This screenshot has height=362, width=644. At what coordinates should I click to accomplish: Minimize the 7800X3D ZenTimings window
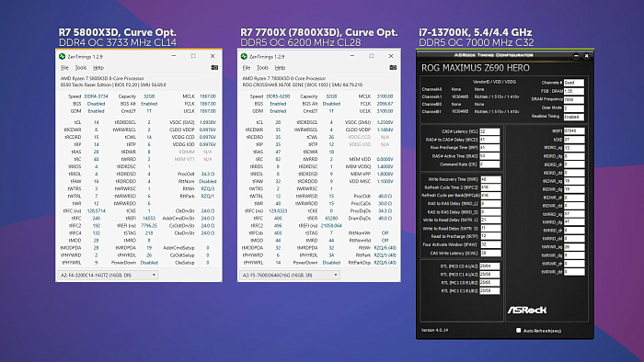pos(352,56)
